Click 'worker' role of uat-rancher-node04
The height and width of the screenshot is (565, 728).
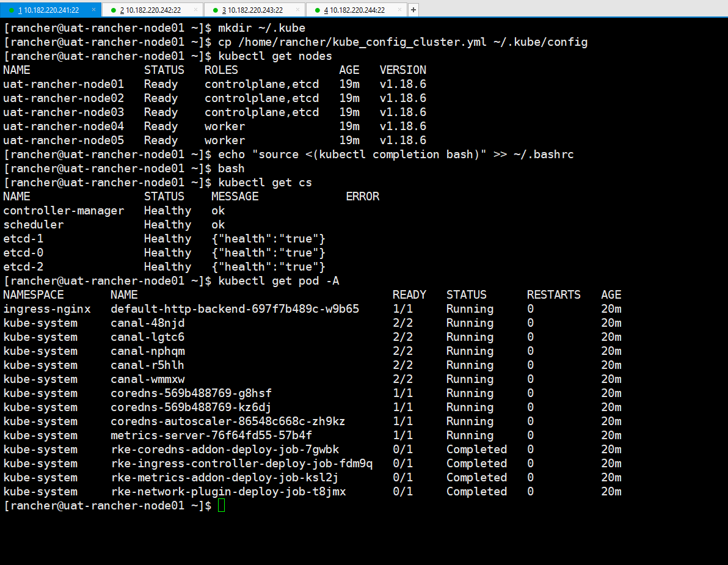pyautogui.click(x=225, y=126)
